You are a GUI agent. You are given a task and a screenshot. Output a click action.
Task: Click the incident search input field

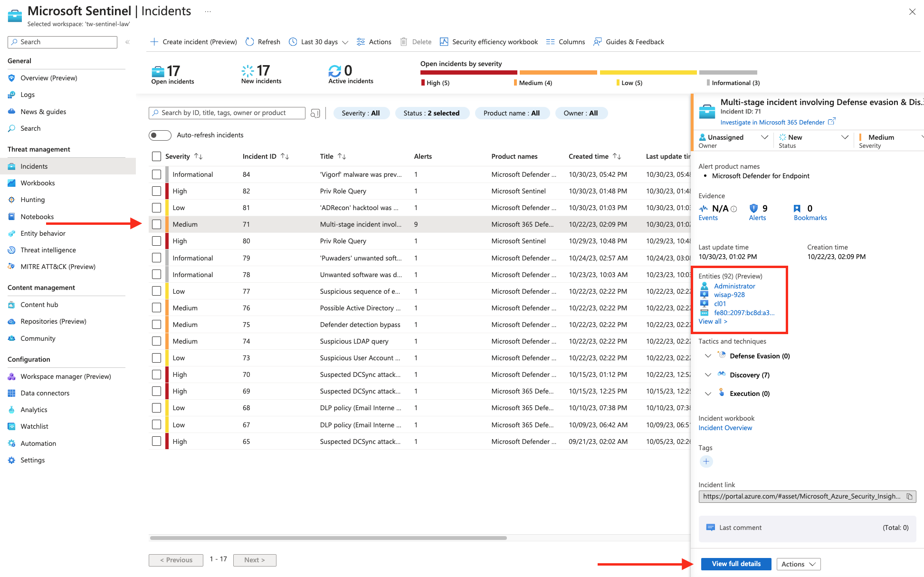click(228, 113)
